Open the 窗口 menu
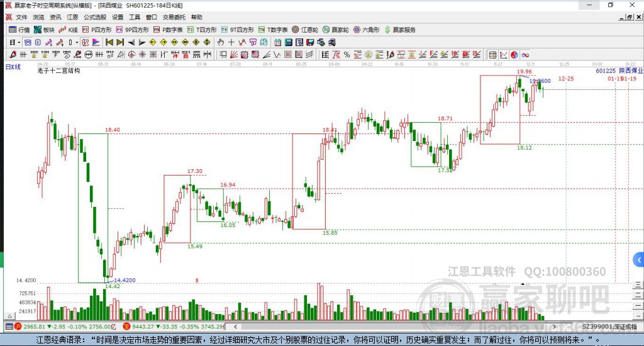This screenshot has width=644, height=346. (152, 17)
